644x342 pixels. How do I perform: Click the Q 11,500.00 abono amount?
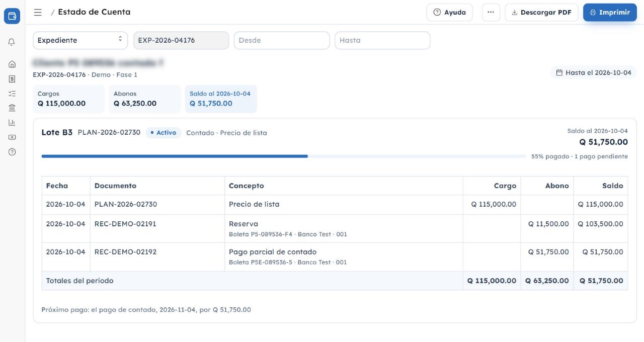pos(548,224)
